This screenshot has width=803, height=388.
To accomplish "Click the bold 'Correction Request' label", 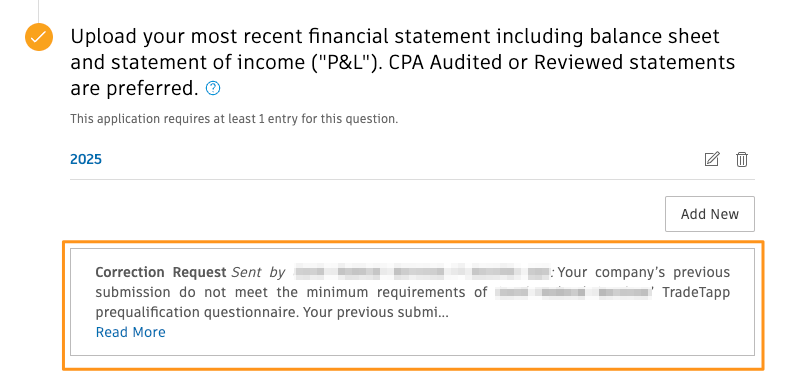I will (161, 272).
